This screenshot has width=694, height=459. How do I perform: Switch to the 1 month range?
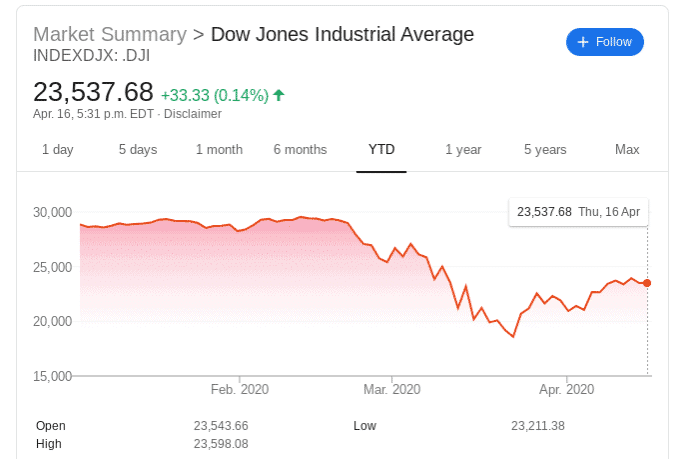click(219, 150)
